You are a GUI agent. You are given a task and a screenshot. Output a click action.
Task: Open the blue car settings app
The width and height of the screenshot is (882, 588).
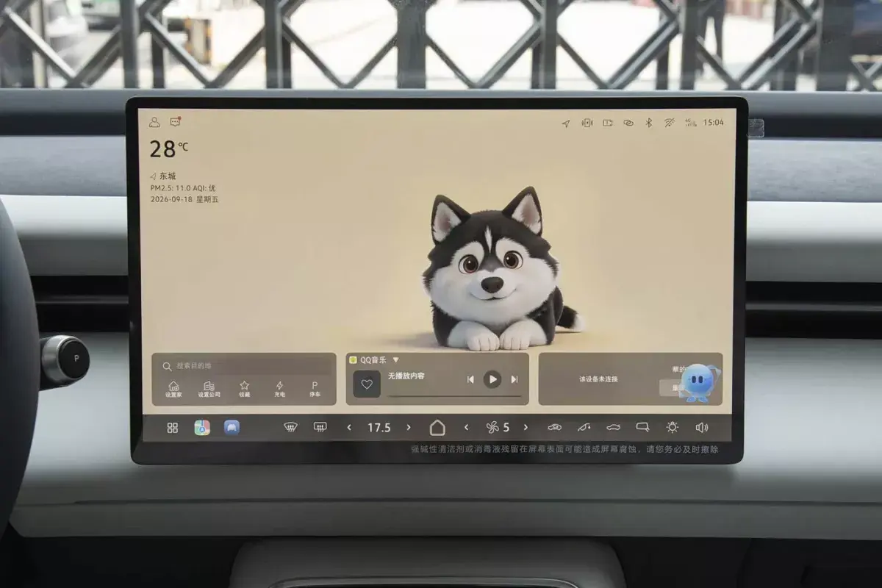point(232,428)
